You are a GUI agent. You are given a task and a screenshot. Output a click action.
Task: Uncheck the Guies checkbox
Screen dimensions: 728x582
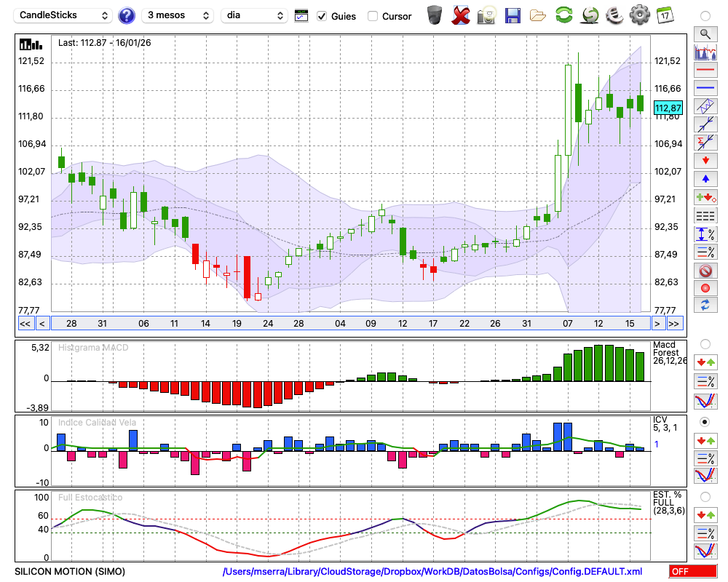point(322,16)
